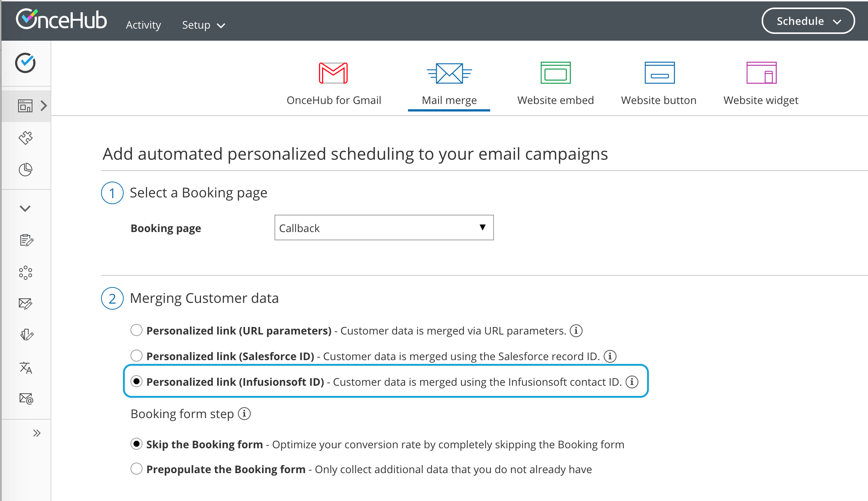Expand the sidebar with the double-arrow control
Viewport: 868px width, 501px height.
37,433
